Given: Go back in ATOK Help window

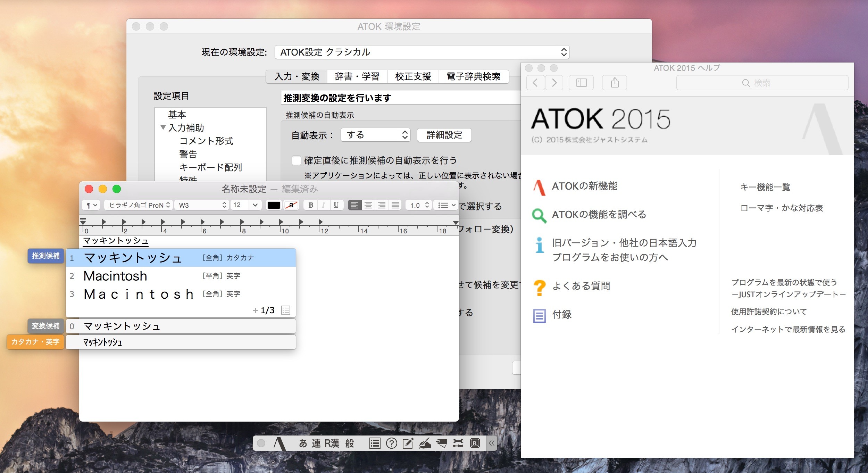Looking at the screenshot, I should click(x=535, y=83).
